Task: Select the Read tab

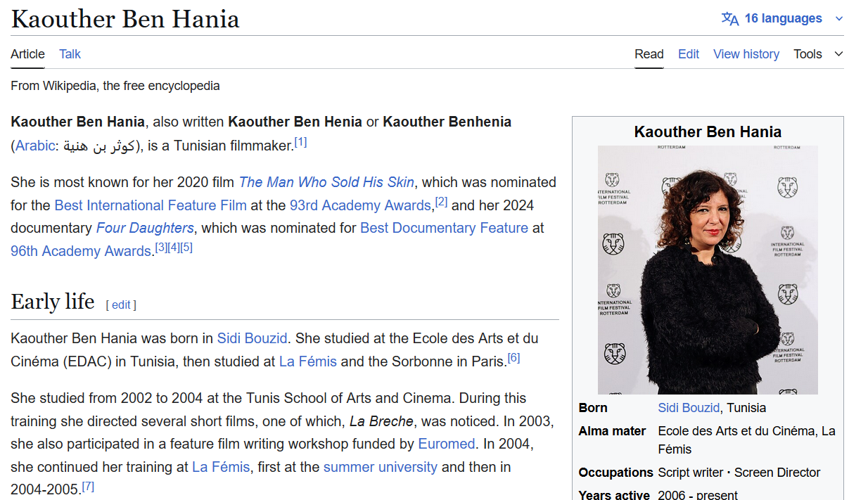Action: 649,54
